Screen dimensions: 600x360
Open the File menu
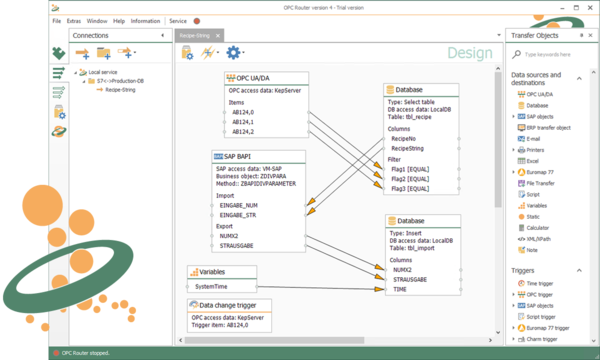point(57,21)
